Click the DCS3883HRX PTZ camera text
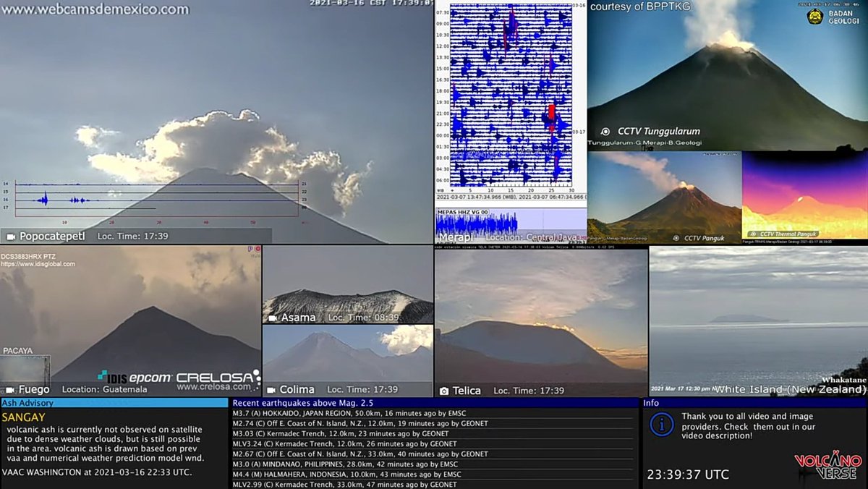The image size is (868, 489). [x=28, y=256]
